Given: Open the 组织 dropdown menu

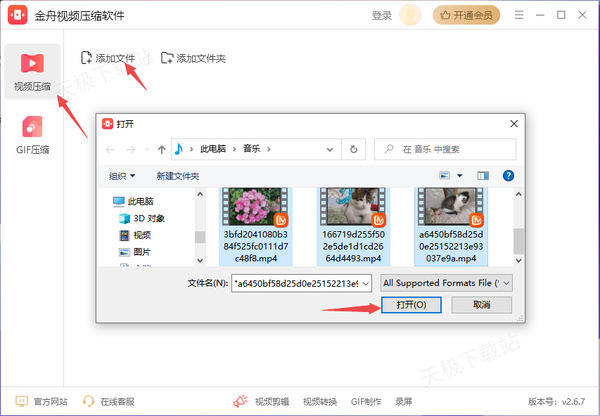Looking at the screenshot, I should (122, 176).
